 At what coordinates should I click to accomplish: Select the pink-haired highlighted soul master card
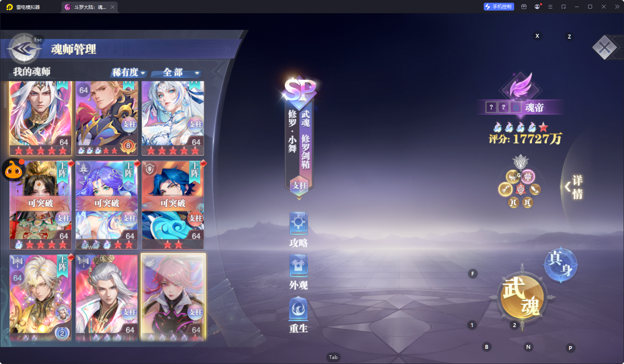173,298
